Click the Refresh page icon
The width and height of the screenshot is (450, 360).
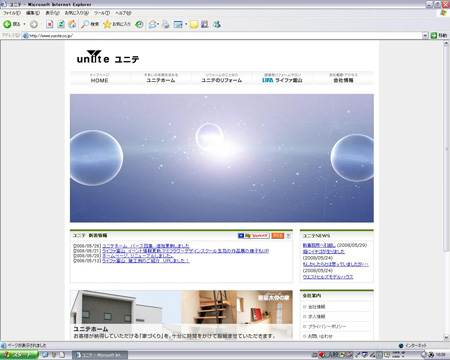[x=61, y=24]
